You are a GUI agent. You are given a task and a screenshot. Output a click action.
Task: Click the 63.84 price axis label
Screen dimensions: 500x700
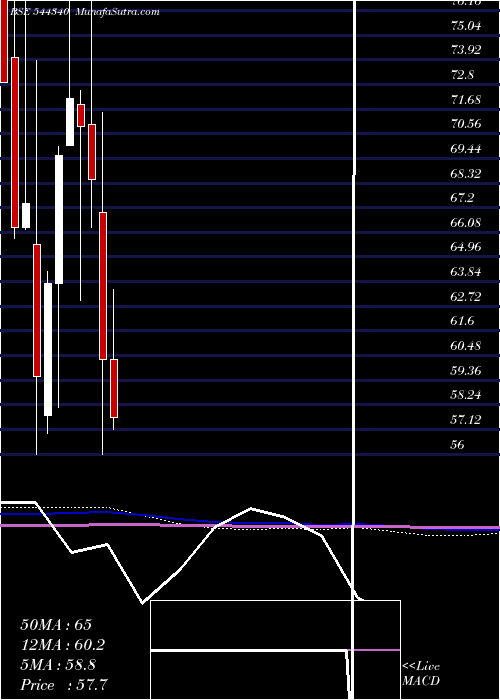pos(467,273)
